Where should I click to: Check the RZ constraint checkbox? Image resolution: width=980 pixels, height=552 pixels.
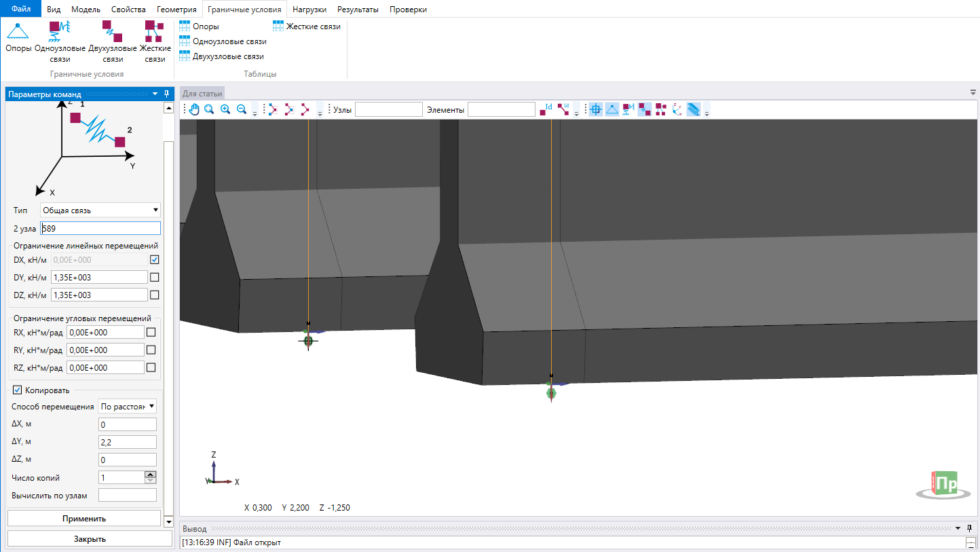(x=151, y=367)
